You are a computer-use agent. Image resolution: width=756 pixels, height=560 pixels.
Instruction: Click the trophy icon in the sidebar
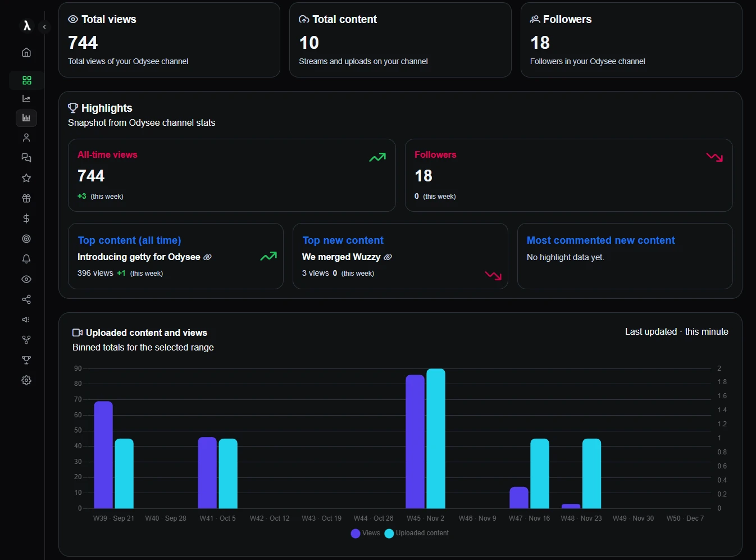pos(26,360)
